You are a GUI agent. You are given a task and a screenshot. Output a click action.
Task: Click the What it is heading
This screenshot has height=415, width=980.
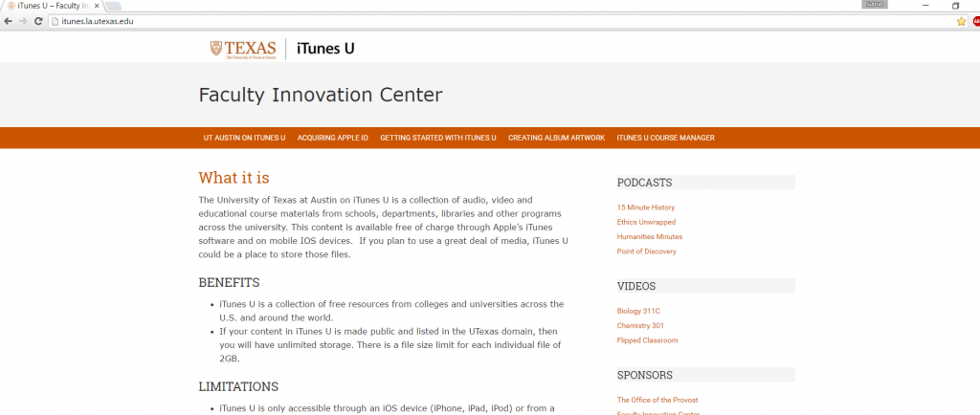click(x=234, y=178)
